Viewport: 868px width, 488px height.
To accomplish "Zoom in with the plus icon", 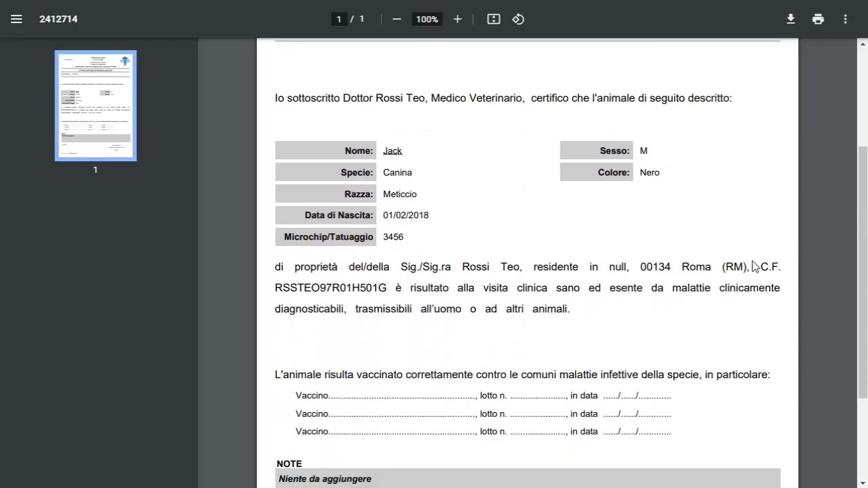I will point(457,19).
